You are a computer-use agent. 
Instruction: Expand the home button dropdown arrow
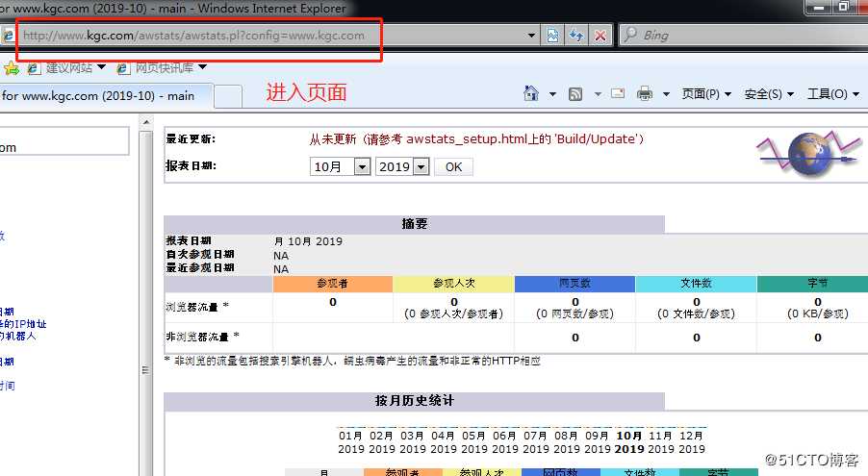[552, 94]
